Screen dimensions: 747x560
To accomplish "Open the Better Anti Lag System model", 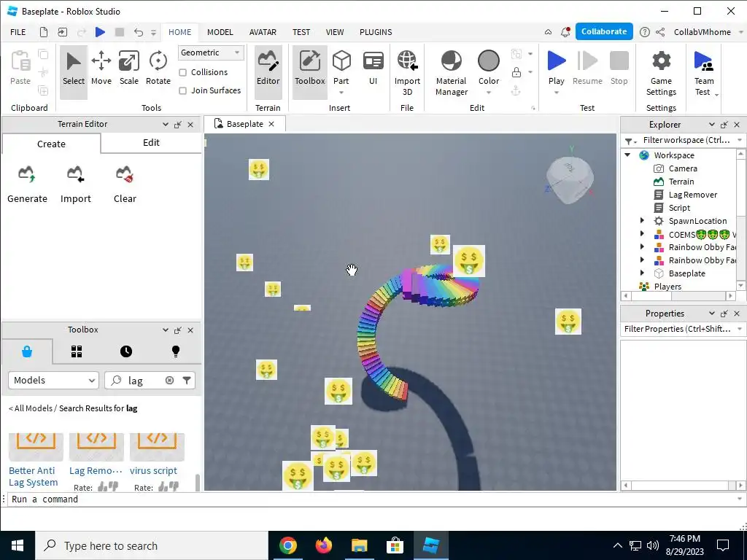I will [34, 476].
